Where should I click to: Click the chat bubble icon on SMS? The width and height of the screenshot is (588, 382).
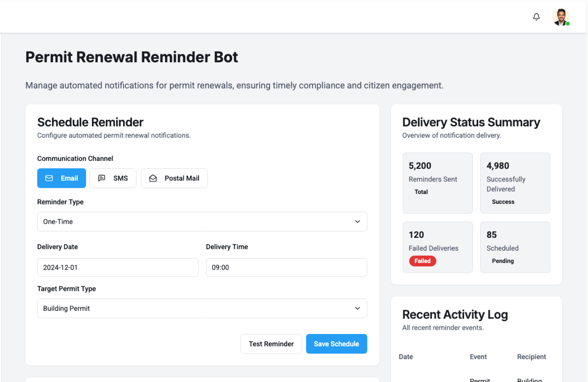[x=102, y=178]
